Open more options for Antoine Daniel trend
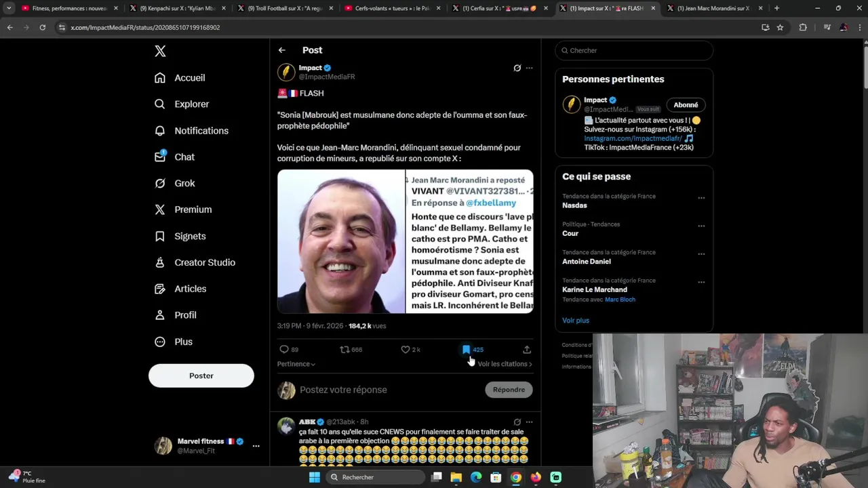 point(701,254)
